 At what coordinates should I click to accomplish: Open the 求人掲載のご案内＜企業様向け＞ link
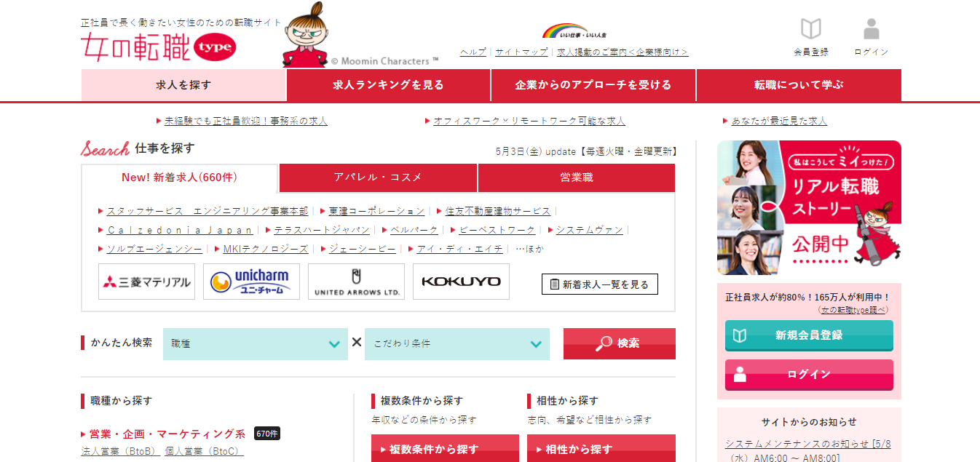(623, 52)
